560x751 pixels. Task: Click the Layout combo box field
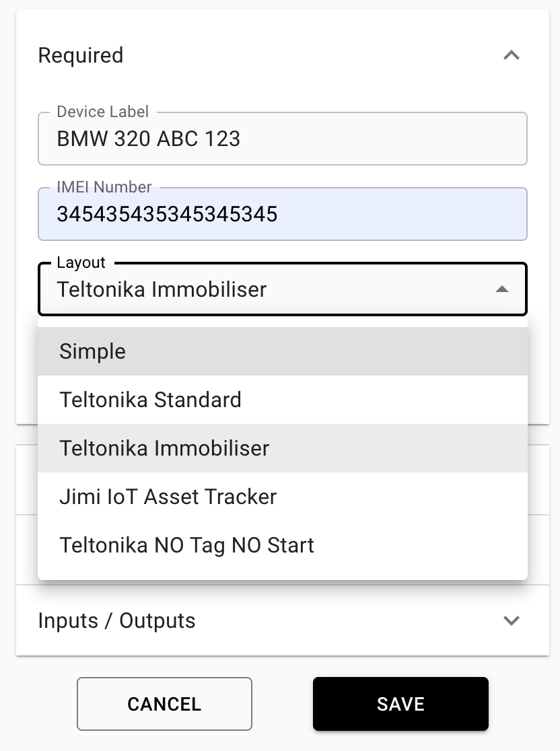pos(269,289)
